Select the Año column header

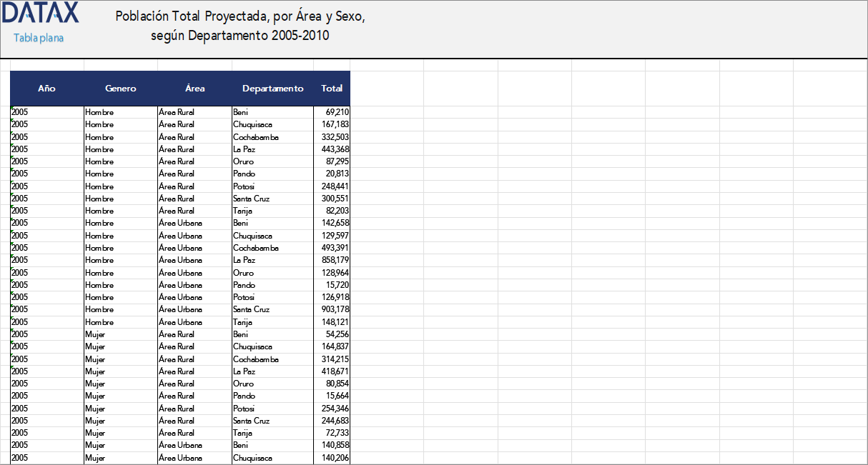click(x=46, y=88)
